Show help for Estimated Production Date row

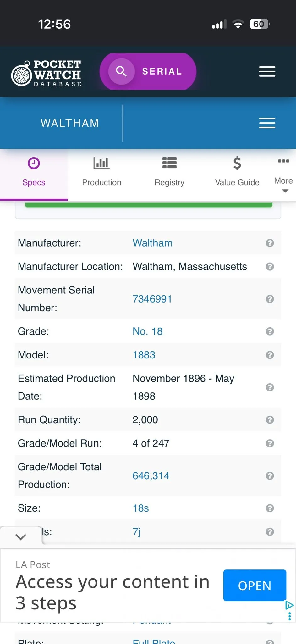(x=270, y=387)
